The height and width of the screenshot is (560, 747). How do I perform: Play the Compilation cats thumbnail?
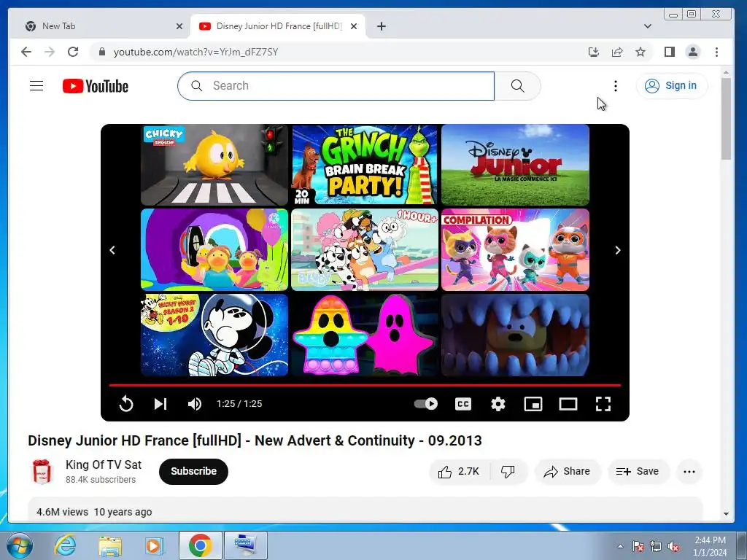(x=515, y=249)
